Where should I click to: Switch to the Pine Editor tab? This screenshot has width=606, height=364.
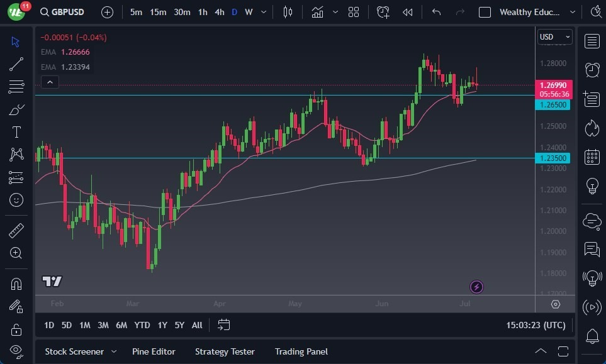point(154,351)
